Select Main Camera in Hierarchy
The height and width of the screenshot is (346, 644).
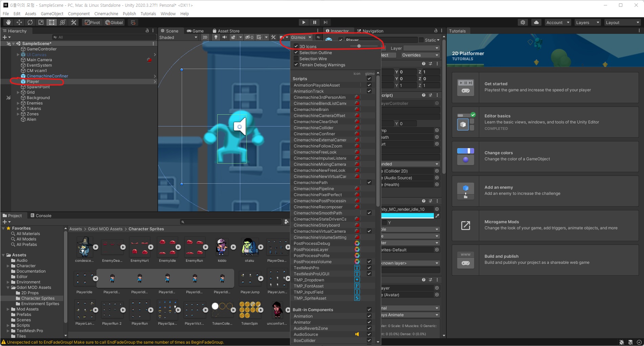[x=39, y=60]
